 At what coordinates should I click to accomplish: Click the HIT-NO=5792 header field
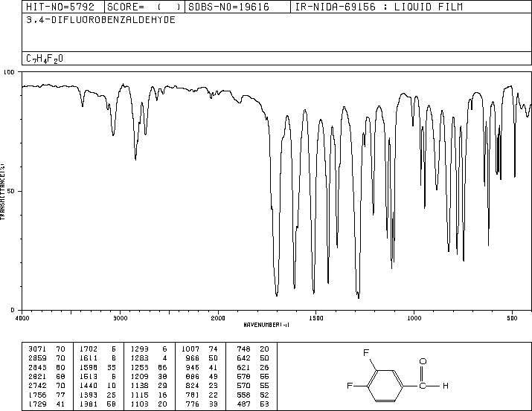click(x=60, y=7)
